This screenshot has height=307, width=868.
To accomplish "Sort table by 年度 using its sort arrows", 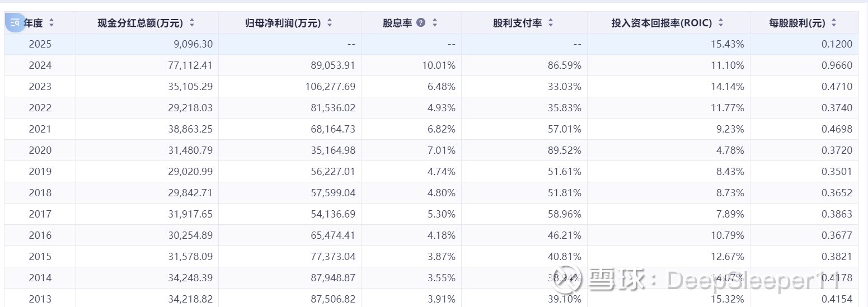I will [51, 23].
